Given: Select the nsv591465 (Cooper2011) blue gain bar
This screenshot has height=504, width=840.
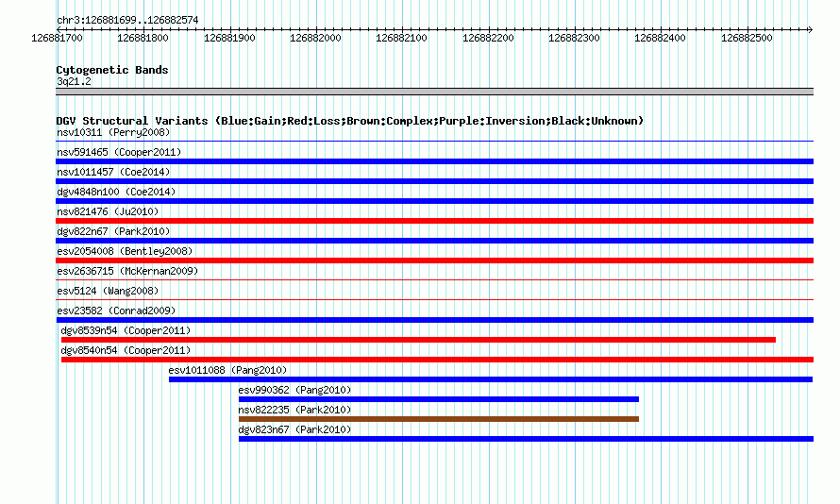Looking at the screenshot, I should coord(434,161).
